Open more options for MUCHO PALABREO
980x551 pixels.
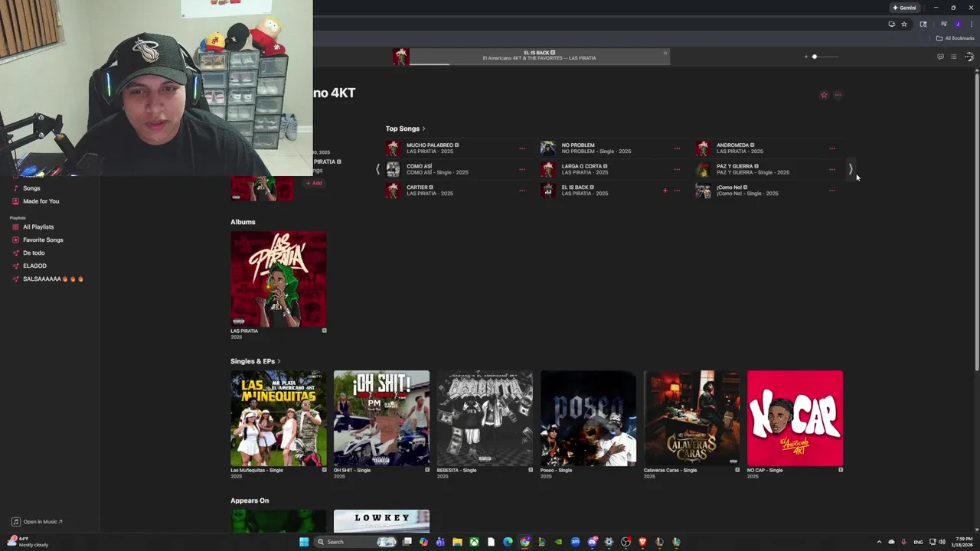pos(522,148)
